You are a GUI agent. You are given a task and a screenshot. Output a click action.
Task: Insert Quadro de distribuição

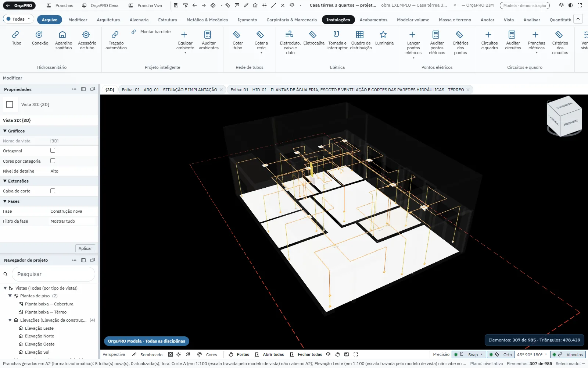[x=361, y=40]
